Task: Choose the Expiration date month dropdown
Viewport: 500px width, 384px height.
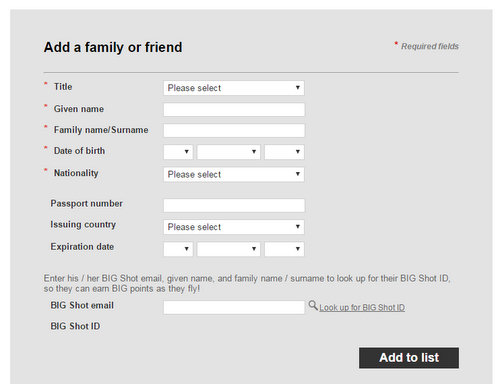Action: coord(228,249)
